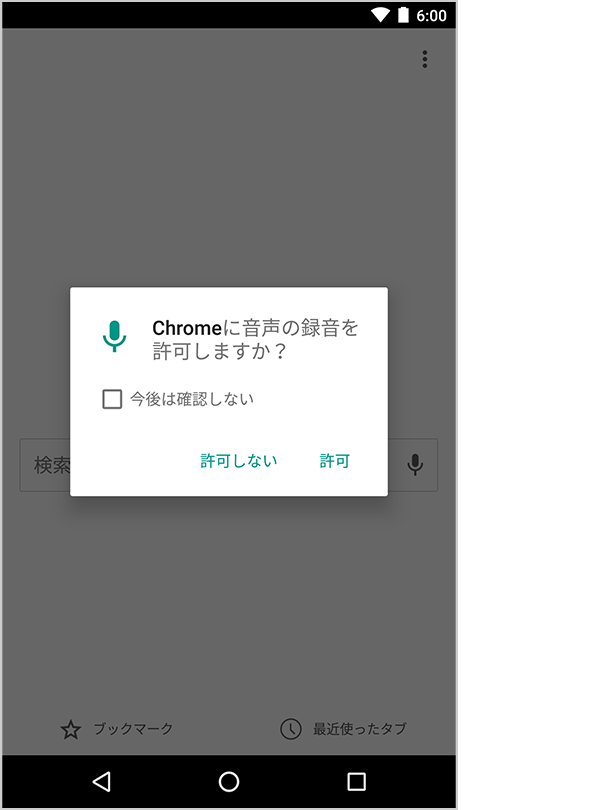Viewport: 596px width, 810px height.
Task: Tap the Chromeに音声の録音を許可しますか dialog title
Action: 255,339
